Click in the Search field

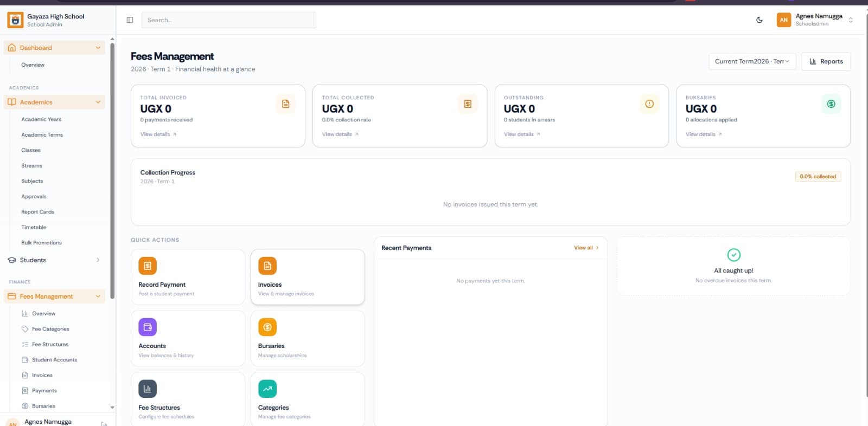[228, 20]
